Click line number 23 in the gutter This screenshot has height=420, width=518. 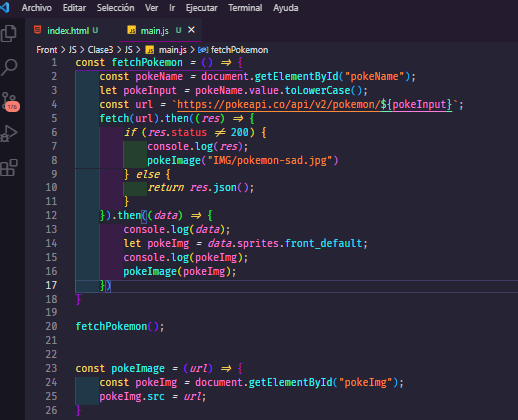(x=51, y=368)
